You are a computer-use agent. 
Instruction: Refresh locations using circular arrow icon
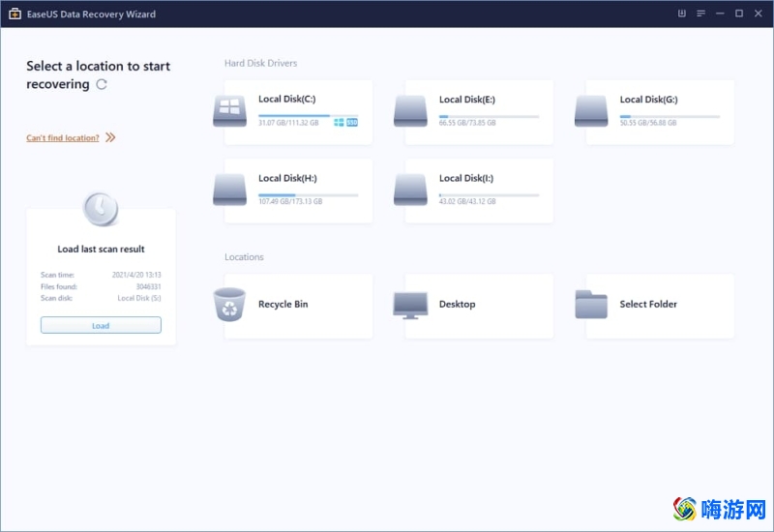pyautogui.click(x=102, y=84)
